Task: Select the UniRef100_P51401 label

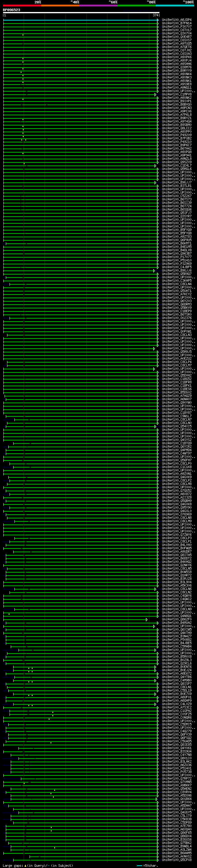Action: 177,768
